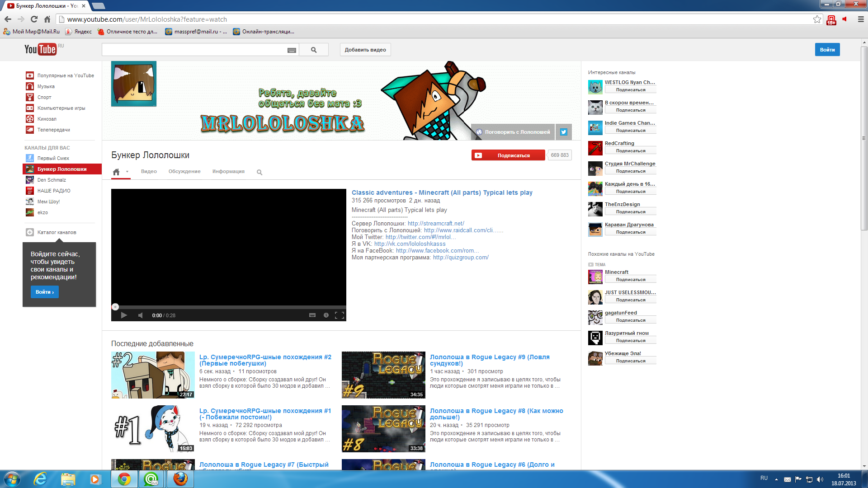Mute the video player volume
This screenshot has width=868, height=488.
(x=141, y=315)
